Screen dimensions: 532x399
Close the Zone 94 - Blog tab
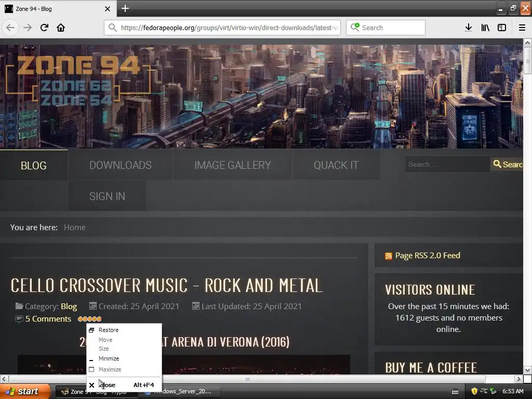[x=108, y=9]
